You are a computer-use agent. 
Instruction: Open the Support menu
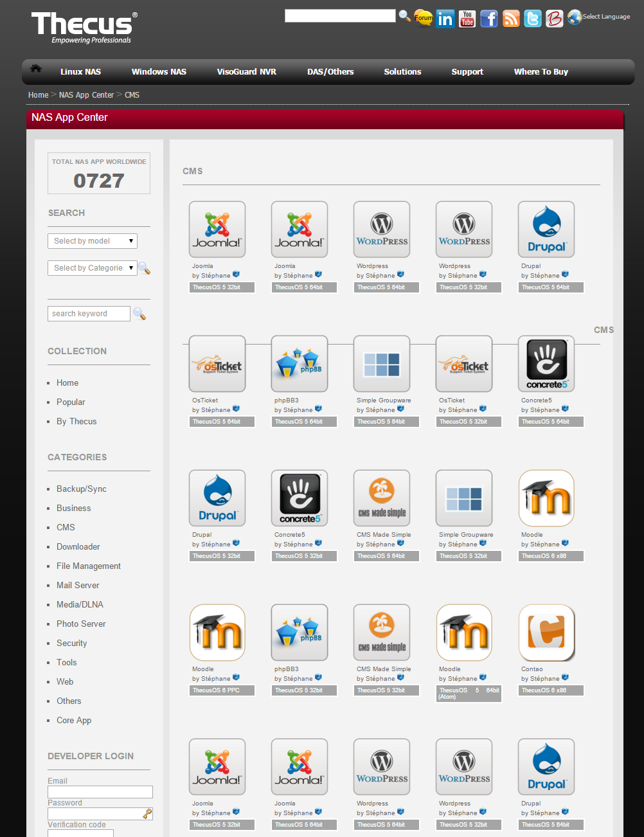(467, 72)
